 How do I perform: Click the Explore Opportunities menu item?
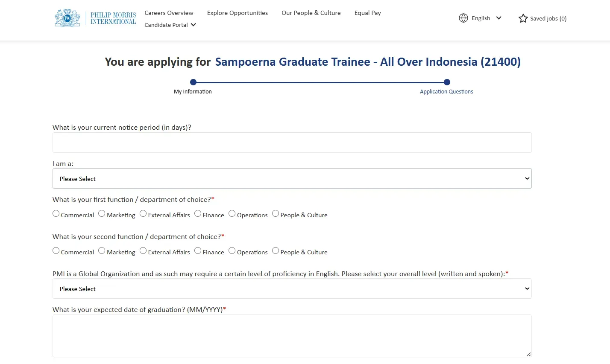pos(237,13)
